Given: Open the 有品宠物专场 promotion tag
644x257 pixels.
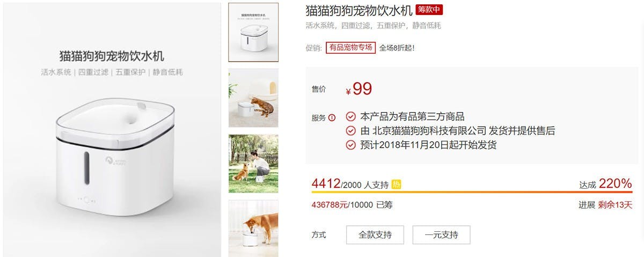Looking at the screenshot, I should coord(350,47).
